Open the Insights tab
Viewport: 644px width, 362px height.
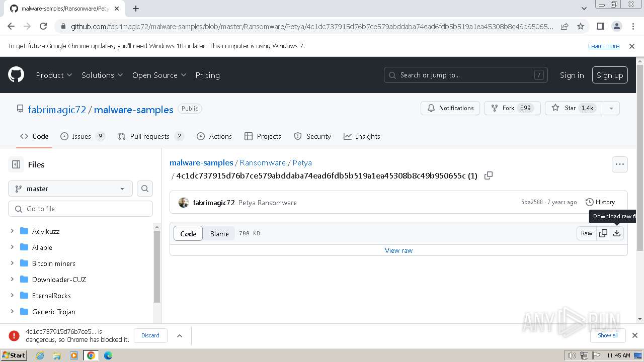pos(362,136)
